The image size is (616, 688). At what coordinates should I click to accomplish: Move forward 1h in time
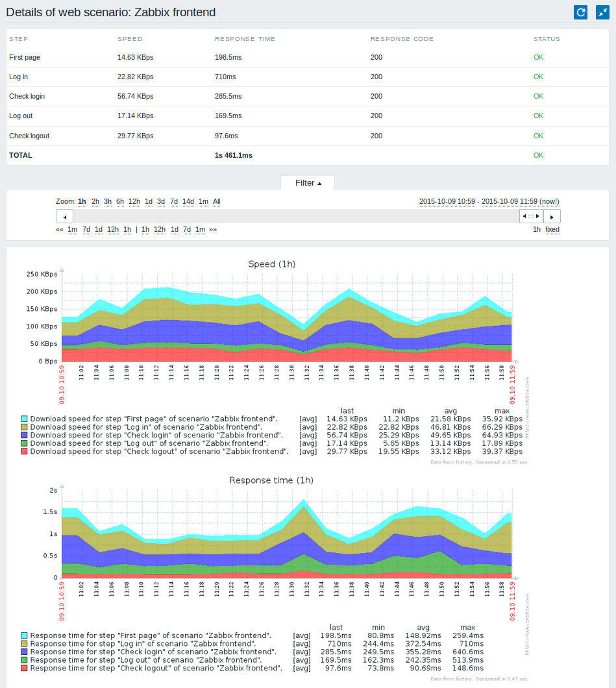[145, 229]
